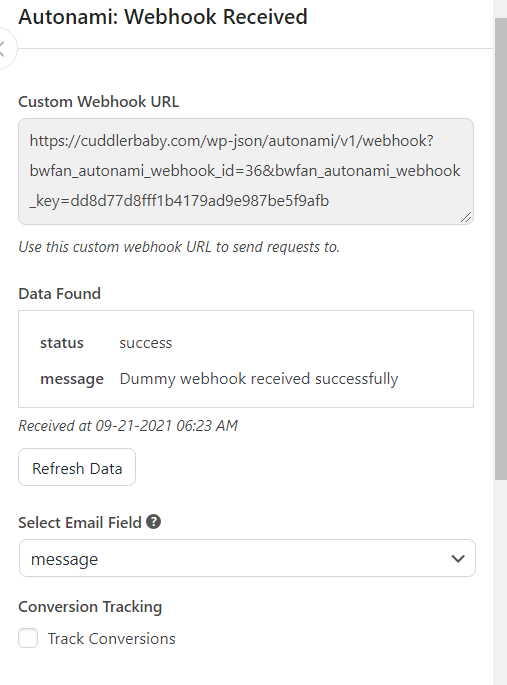507x685 pixels.
Task: Click the vertical scrollbar thumb
Action: (500, 249)
